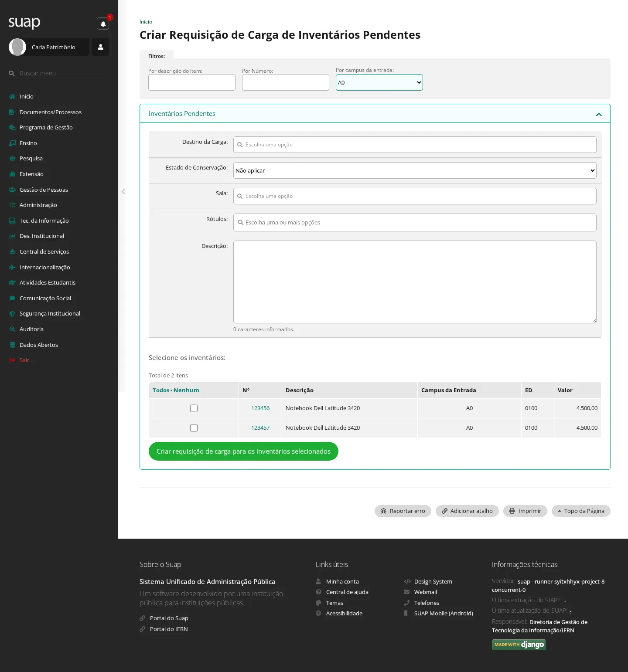Click Criar requisição de carga button
This screenshot has height=672, width=628.
pos(243,451)
